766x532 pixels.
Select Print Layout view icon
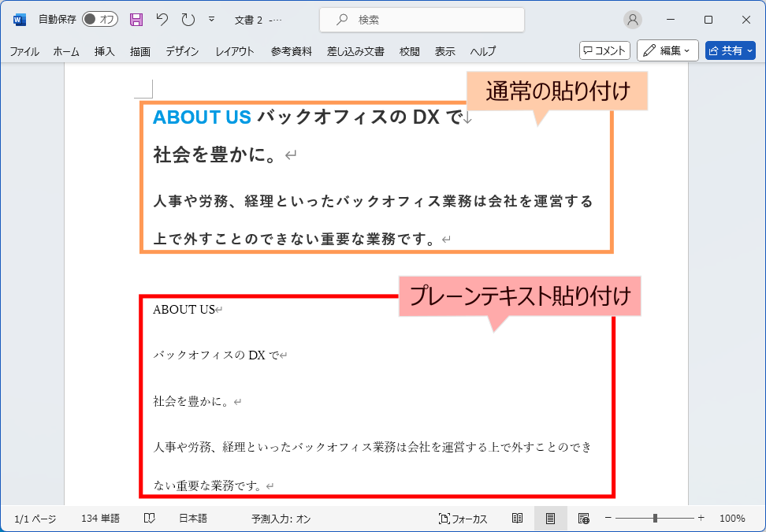click(550, 519)
